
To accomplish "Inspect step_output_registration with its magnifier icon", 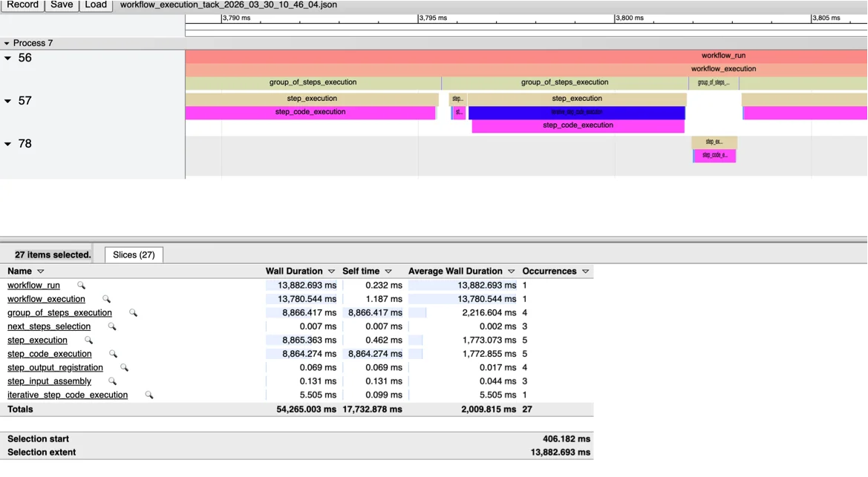I will 123,367.
